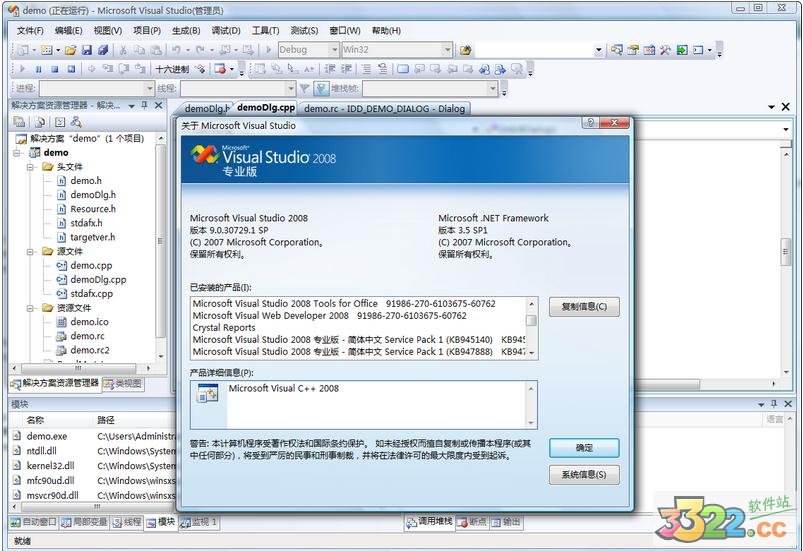Select kernel32.dll row in modules list
This screenshot has width=803, height=551.
50,465
